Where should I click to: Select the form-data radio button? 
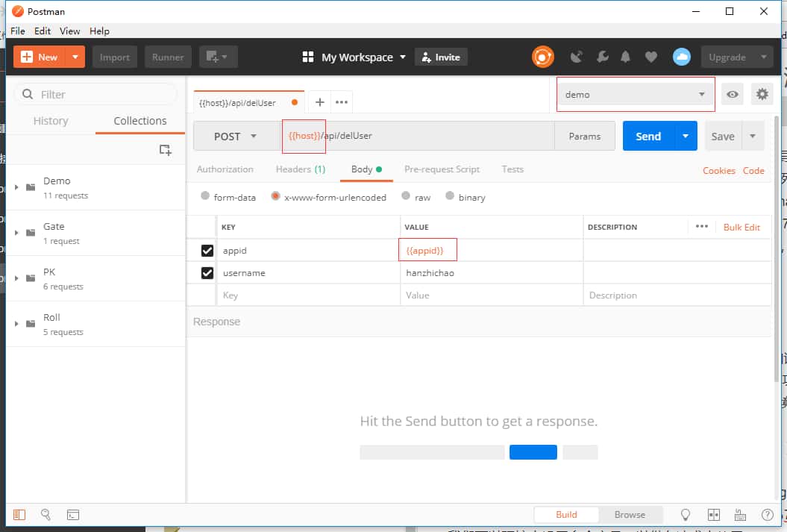click(x=205, y=196)
